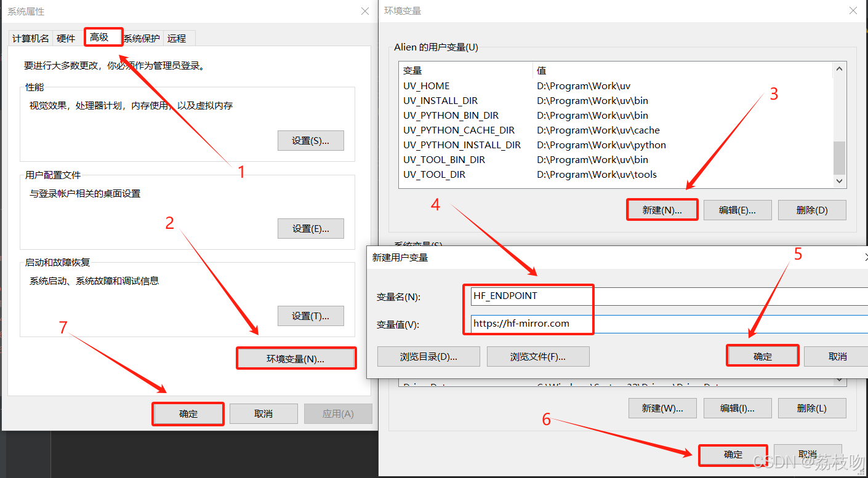Viewport: 868px width, 478px height.
Task: Click the 变量值(V) input field
Action: [x=668, y=324]
